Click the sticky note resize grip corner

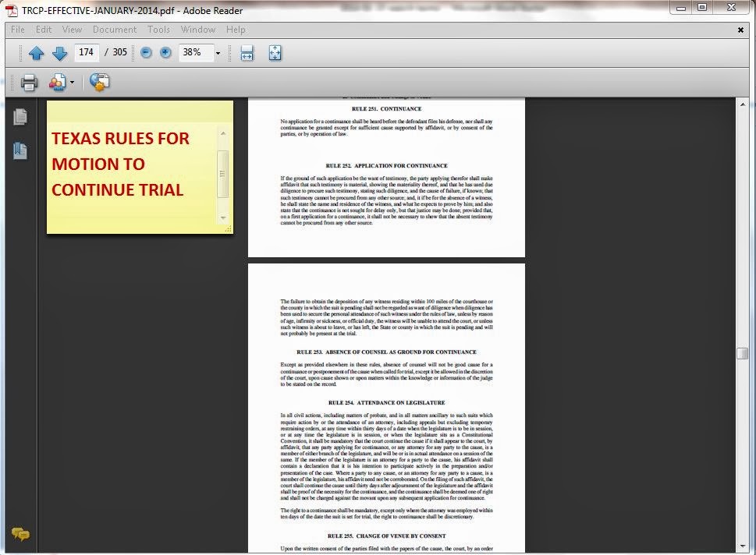coord(229,229)
